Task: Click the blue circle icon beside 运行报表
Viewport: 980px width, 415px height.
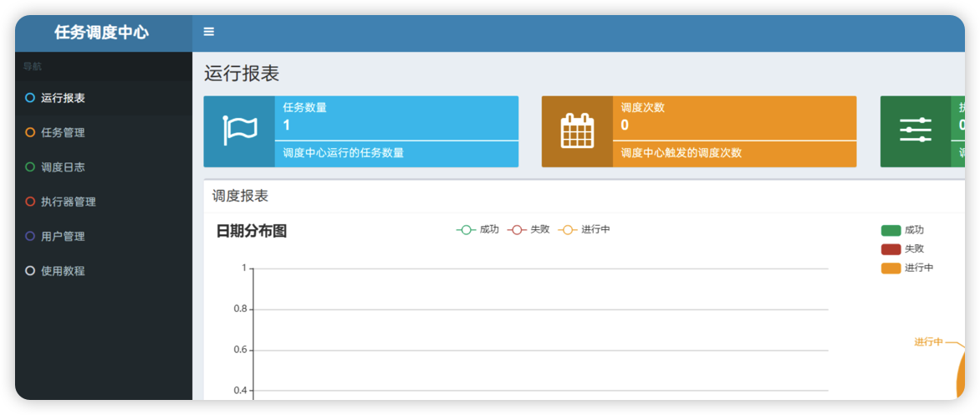Action: tap(30, 98)
